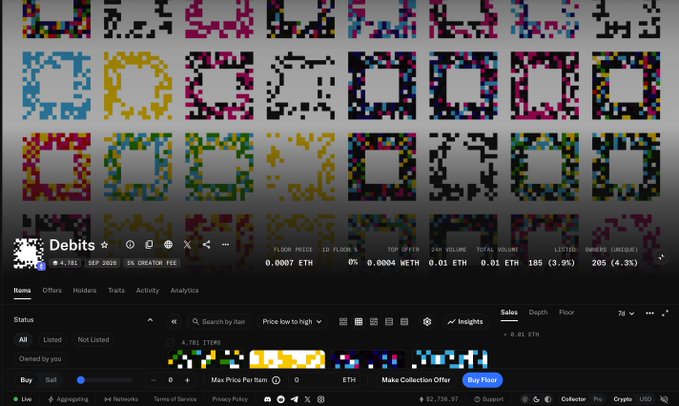Image resolution: width=679 pixels, height=406 pixels.
Task: Display prices in Crypto
Action: [x=623, y=399]
